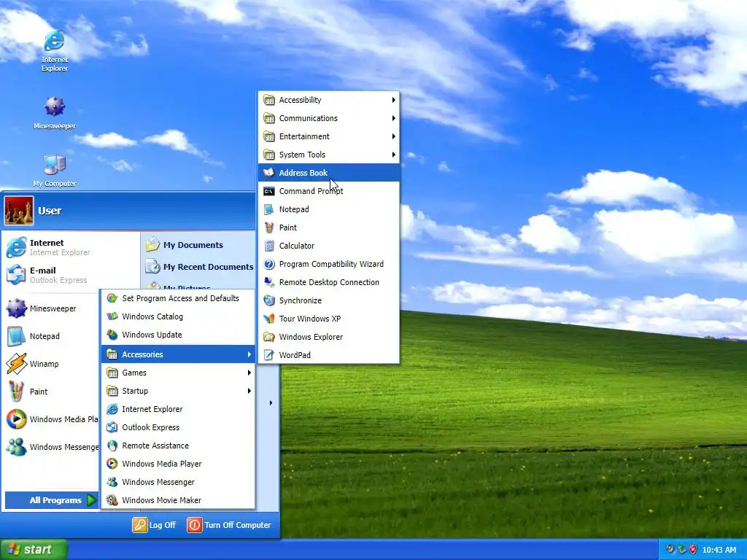747x560 pixels.
Task: Click the Outlook Express icon in All Programs
Action: tap(112, 427)
